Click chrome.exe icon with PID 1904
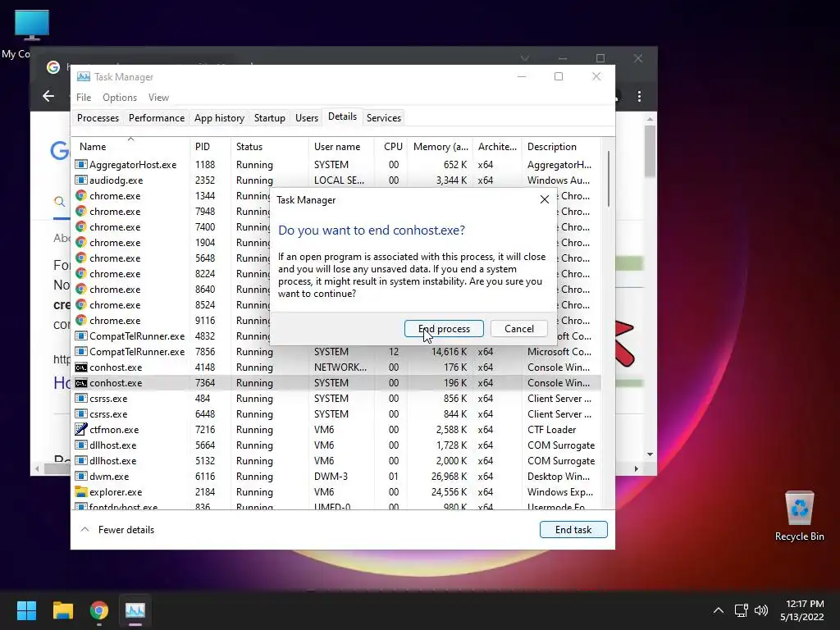This screenshot has width=840, height=630. coord(81,242)
